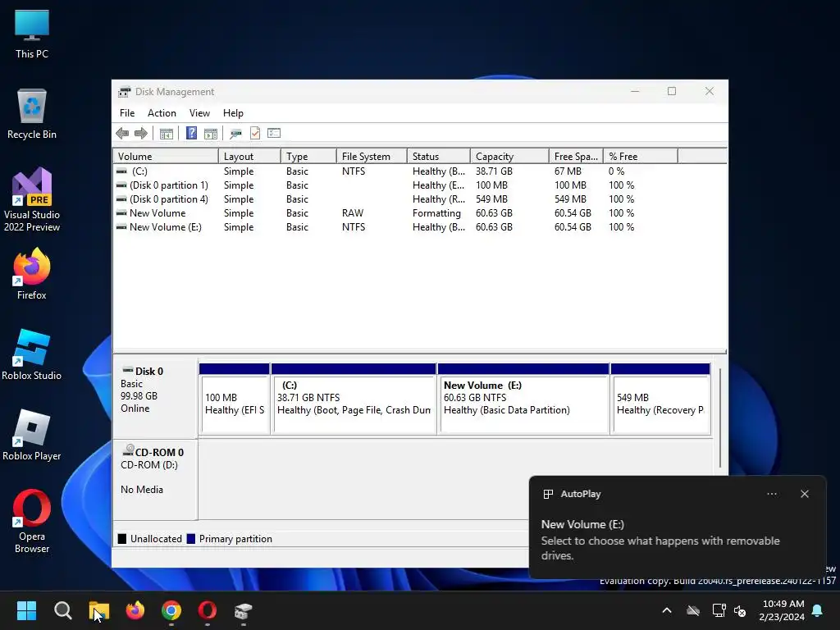Sort by the % Free column header
Screen dimensions: 840x630
(x=640, y=157)
